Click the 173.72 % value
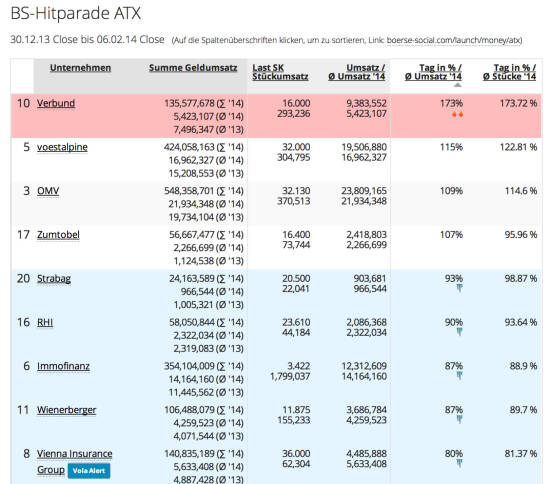 (518, 103)
